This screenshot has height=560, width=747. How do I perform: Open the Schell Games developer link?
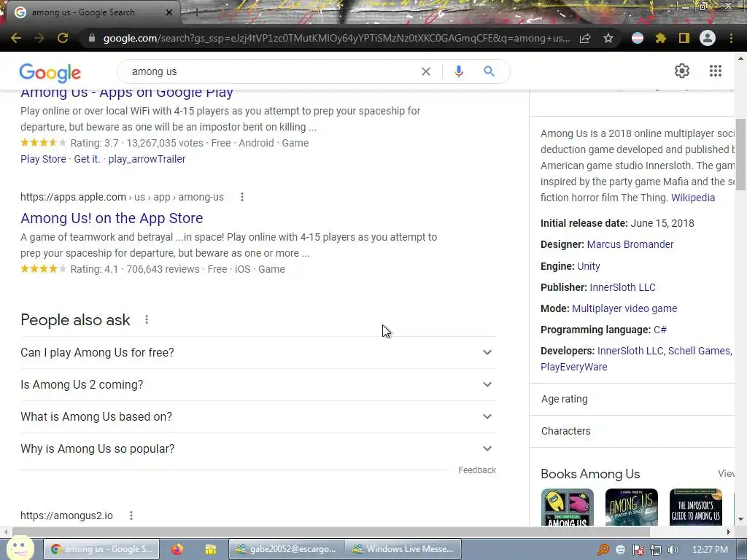(699, 351)
